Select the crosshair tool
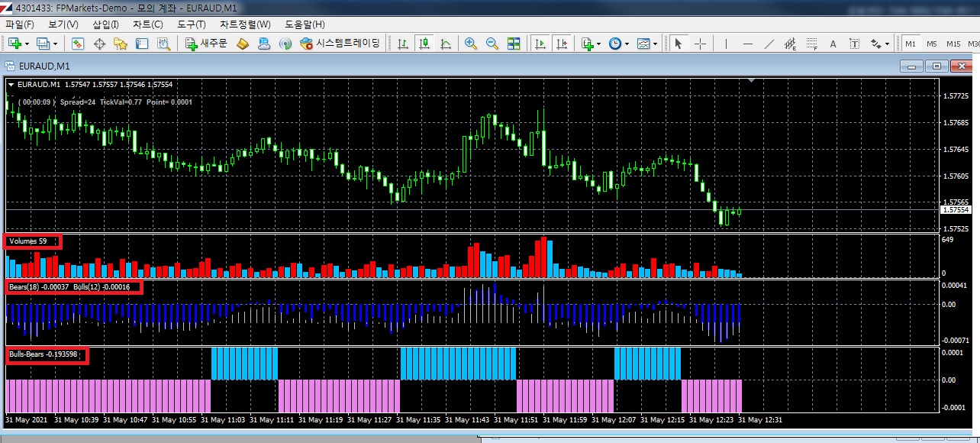 (x=700, y=44)
